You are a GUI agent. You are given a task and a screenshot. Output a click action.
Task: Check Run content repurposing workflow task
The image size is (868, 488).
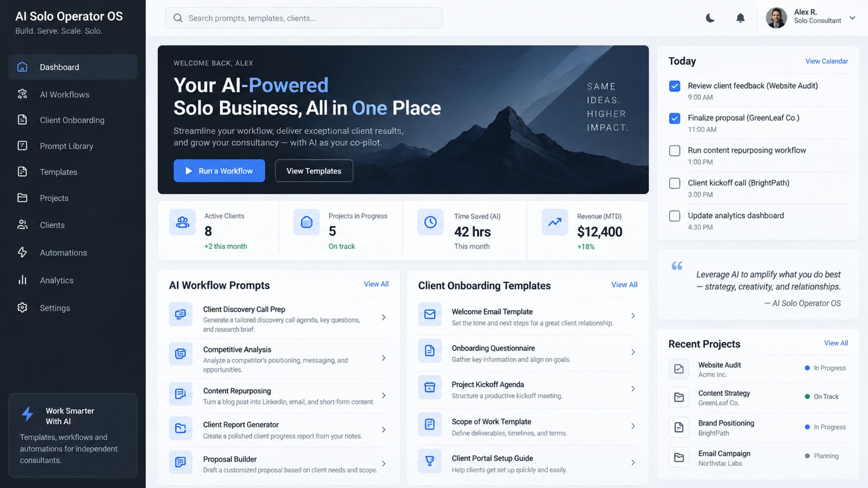coord(674,151)
